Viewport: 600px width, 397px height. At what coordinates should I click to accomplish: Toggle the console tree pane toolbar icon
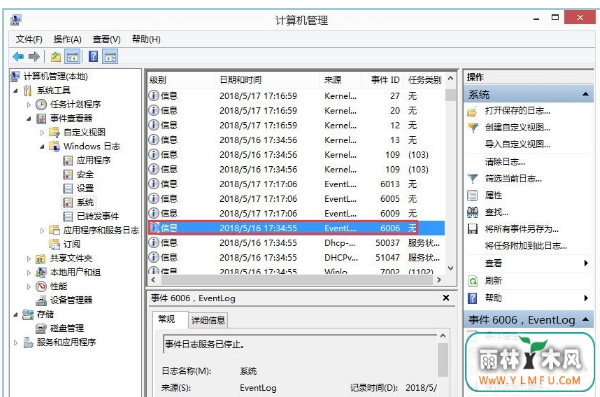[73, 57]
